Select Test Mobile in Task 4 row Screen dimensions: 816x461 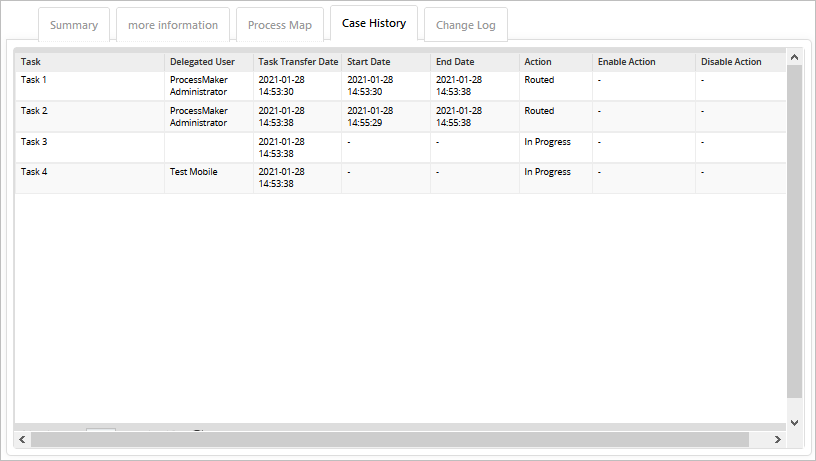click(x=193, y=172)
